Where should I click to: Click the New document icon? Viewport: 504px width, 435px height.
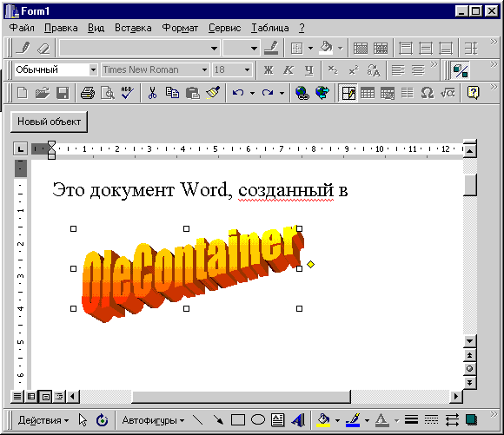pyautogui.click(x=23, y=93)
